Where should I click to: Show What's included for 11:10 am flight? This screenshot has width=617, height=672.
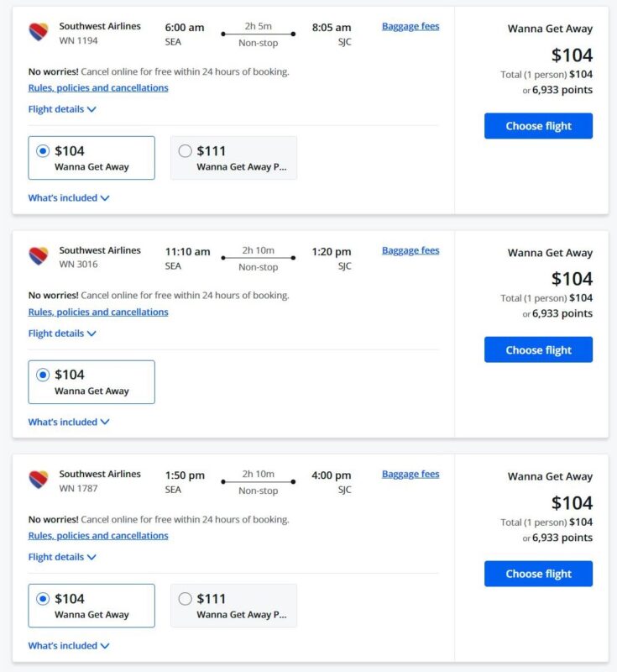click(x=69, y=422)
